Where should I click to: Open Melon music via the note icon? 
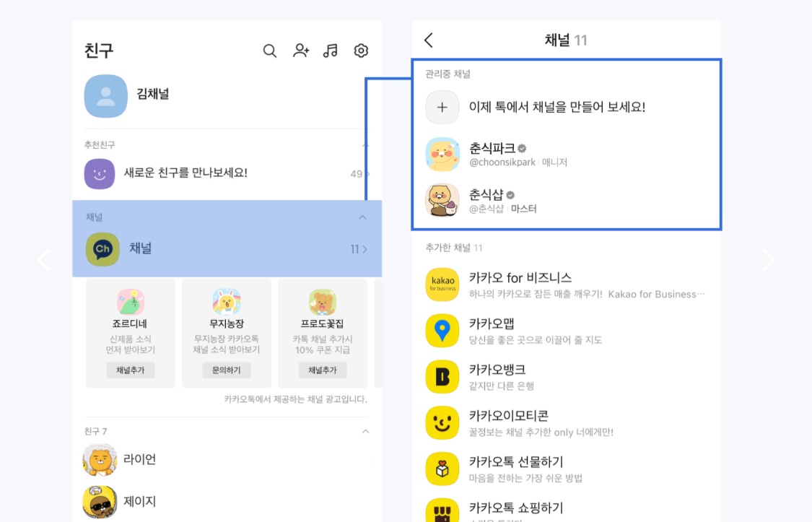click(x=331, y=51)
